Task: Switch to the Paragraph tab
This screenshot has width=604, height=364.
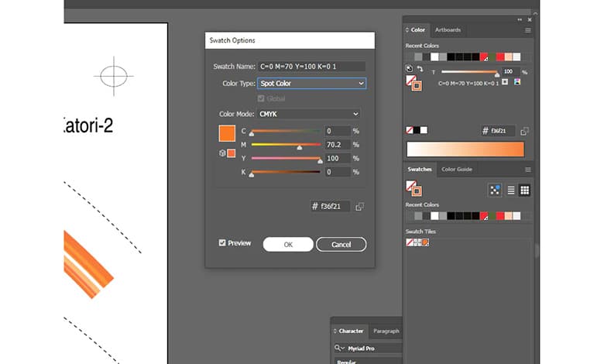Action: pos(386,331)
